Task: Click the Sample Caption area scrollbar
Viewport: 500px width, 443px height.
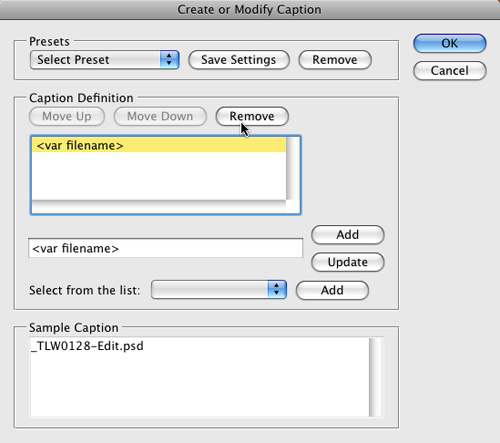Action: point(376,377)
